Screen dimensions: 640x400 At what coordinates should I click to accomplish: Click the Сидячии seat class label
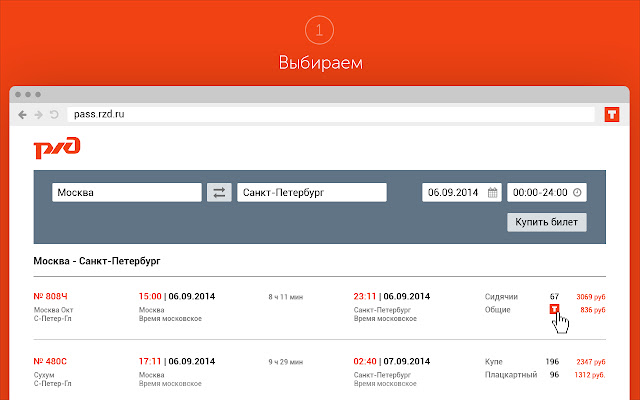(x=501, y=297)
